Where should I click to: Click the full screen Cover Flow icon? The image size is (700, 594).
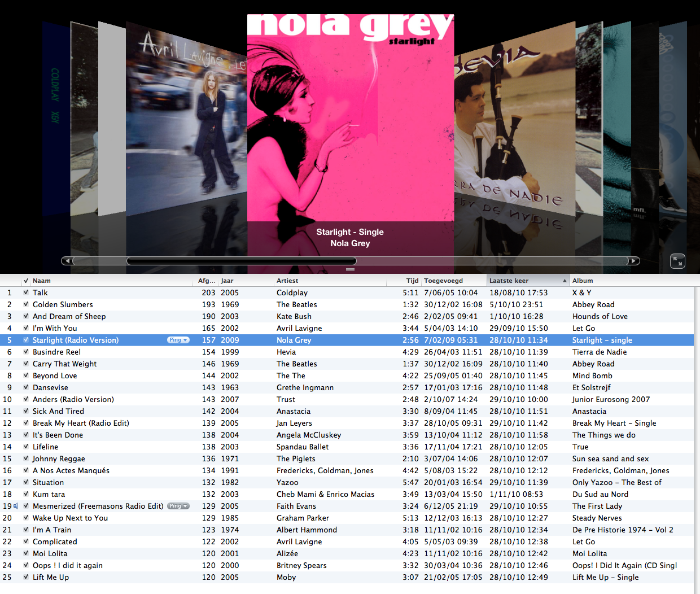click(x=677, y=261)
